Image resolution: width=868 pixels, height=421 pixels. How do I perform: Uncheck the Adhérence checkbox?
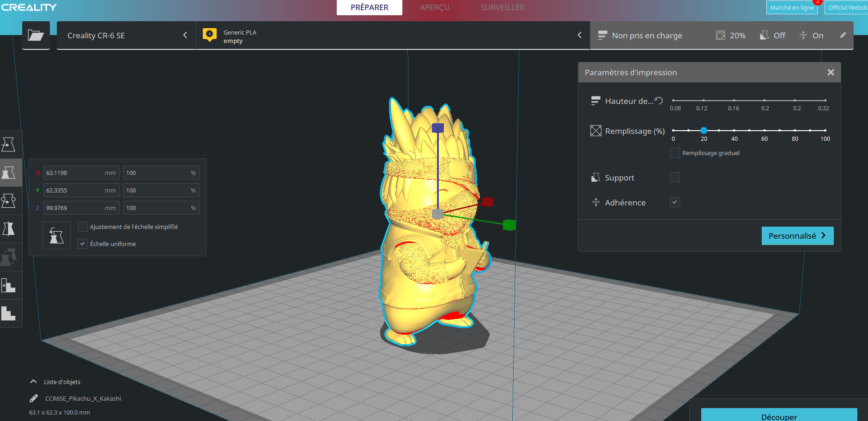[675, 202]
